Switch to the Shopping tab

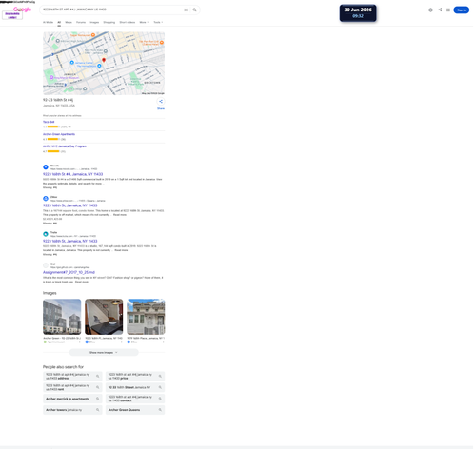pyautogui.click(x=109, y=23)
